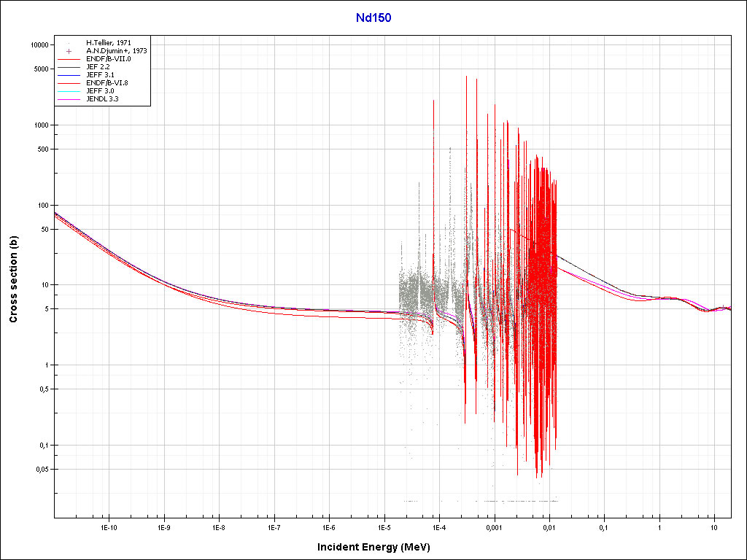
Task: Click the gray line sample for JEF 2.2
Action: coord(68,67)
